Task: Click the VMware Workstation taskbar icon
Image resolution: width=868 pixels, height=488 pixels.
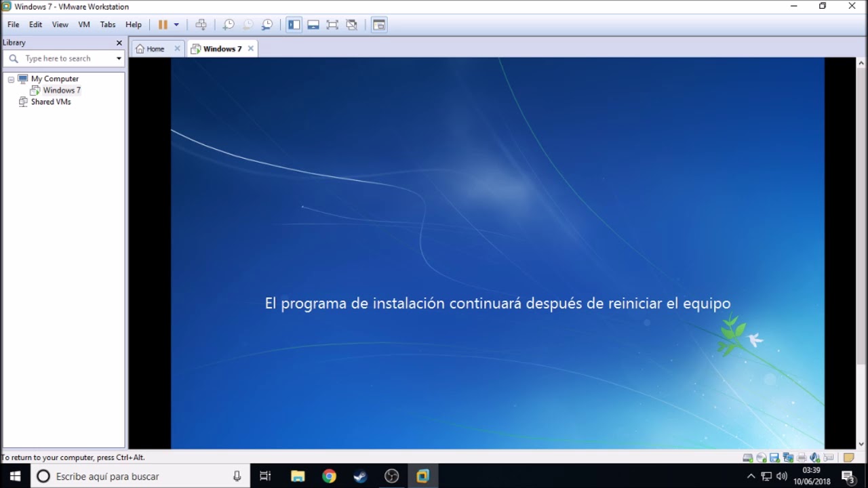Action: 422,476
